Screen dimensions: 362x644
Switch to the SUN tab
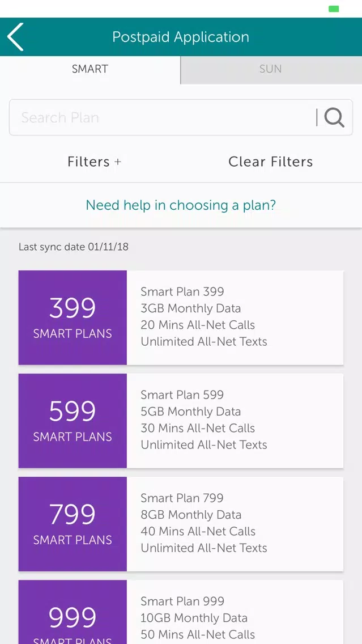[271, 69]
